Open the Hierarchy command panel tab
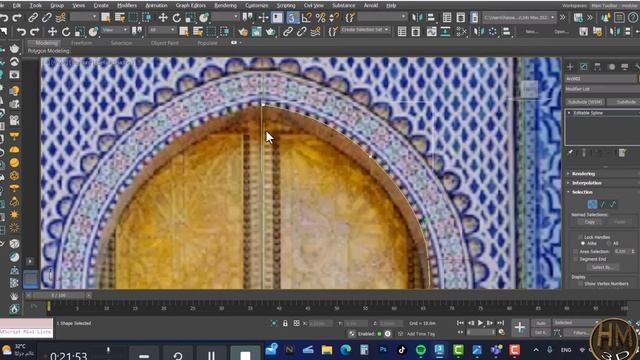 click(x=598, y=67)
